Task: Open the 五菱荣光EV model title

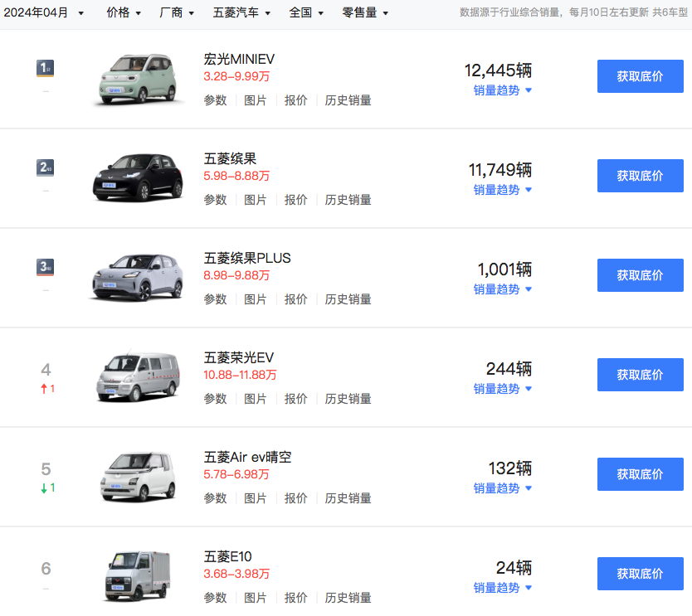Action: coord(239,357)
